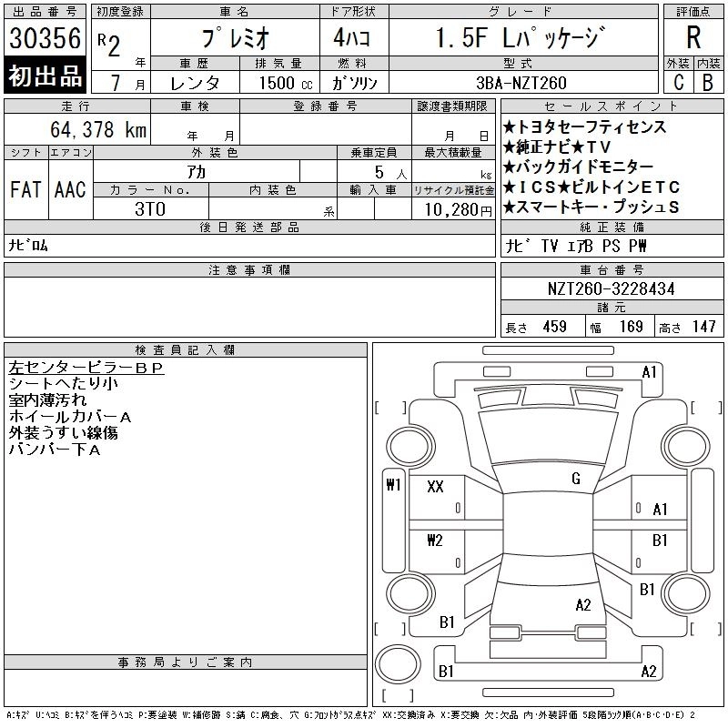Select XX mark on front door
This screenshot has width=728, height=728.
[435, 487]
